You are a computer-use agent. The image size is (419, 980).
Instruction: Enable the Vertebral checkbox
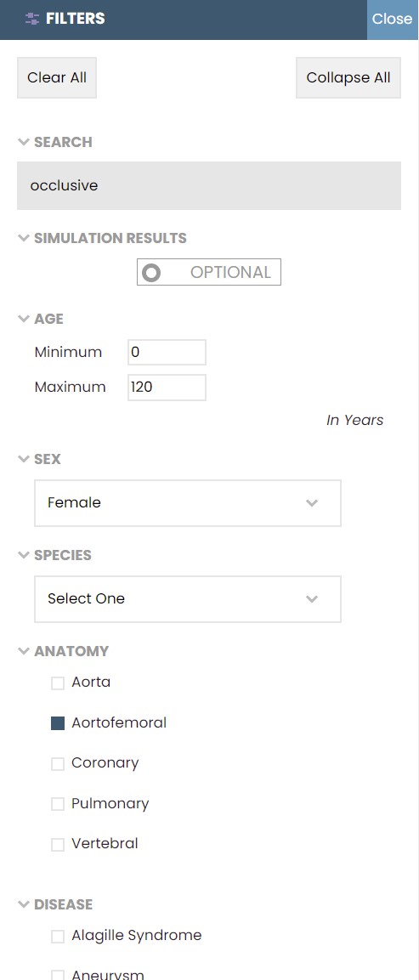point(58,844)
